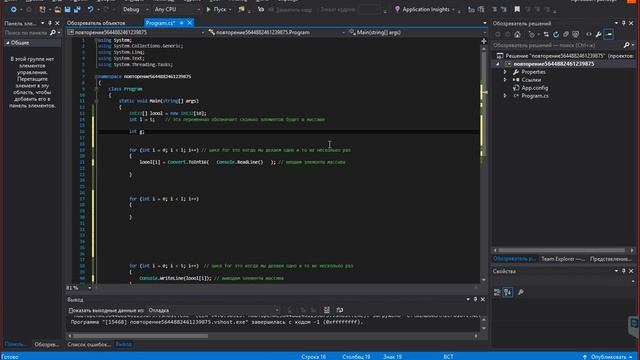Select the Program.cs editor tab
The height and width of the screenshot is (360, 640).
coord(160,23)
